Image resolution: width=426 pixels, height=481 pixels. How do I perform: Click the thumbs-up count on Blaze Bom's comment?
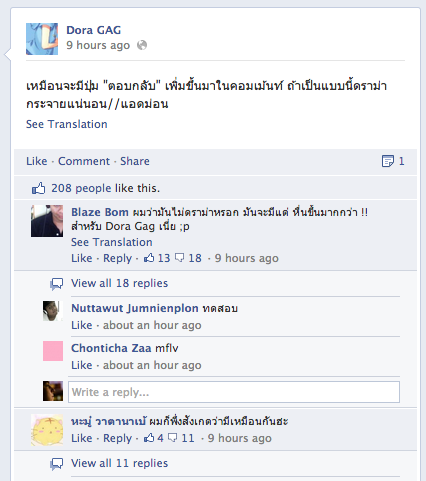(x=157, y=258)
